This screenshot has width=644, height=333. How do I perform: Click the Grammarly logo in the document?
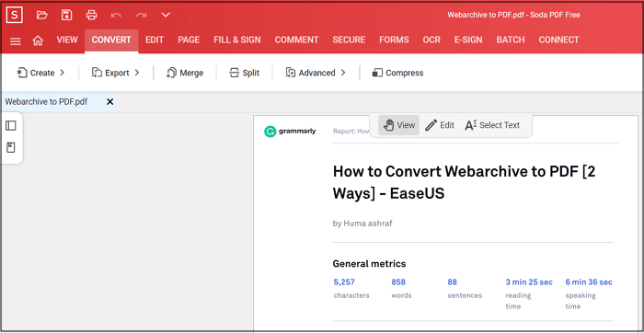coord(290,132)
